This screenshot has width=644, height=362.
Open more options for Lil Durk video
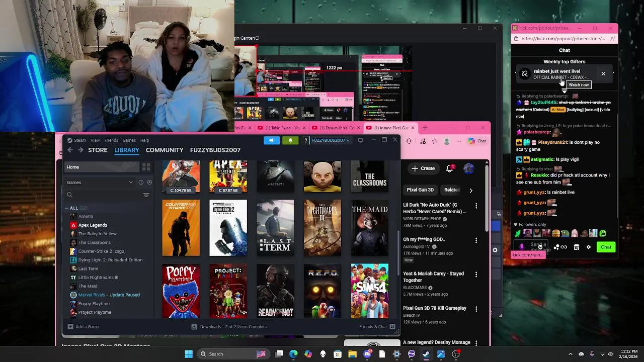point(476,206)
